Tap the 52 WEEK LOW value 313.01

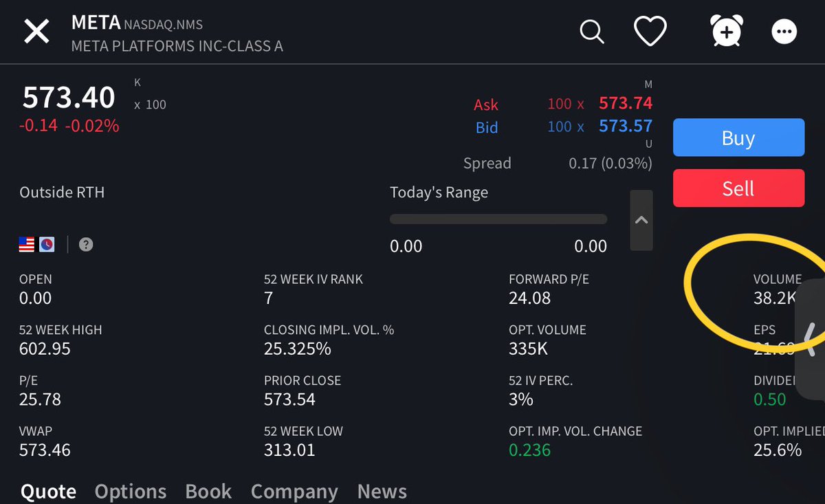(x=289, y=450)
